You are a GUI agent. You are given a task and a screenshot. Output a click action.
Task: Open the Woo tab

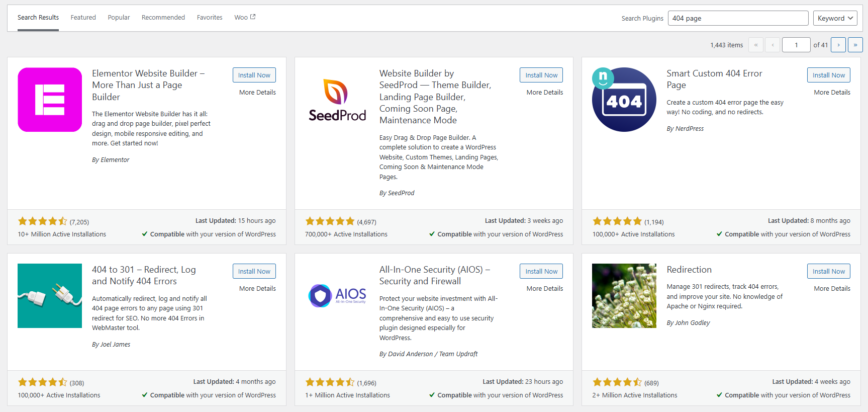[x=245, y=18]
